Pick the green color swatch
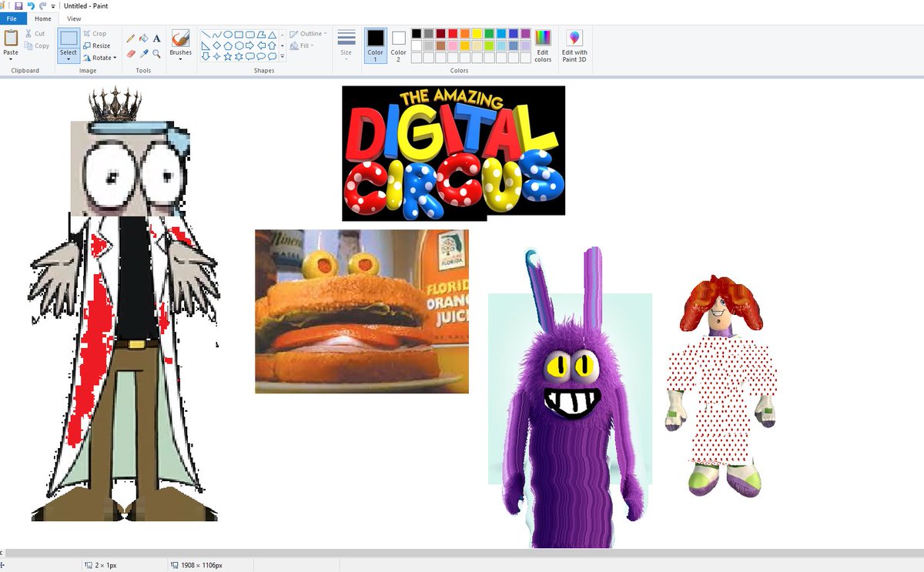 (x=490, y=33)
